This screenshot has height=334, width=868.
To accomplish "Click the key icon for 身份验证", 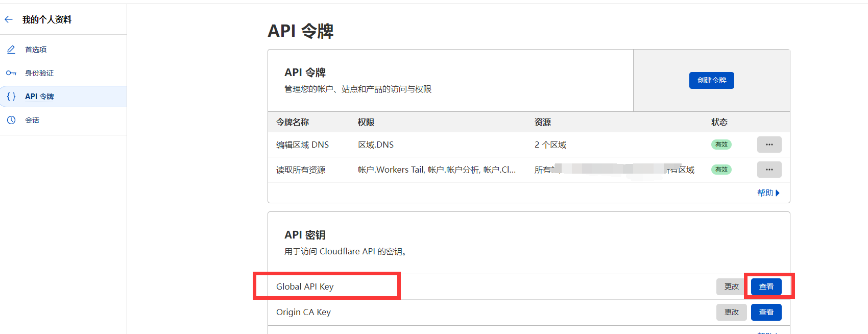I will tap(11, 73).
